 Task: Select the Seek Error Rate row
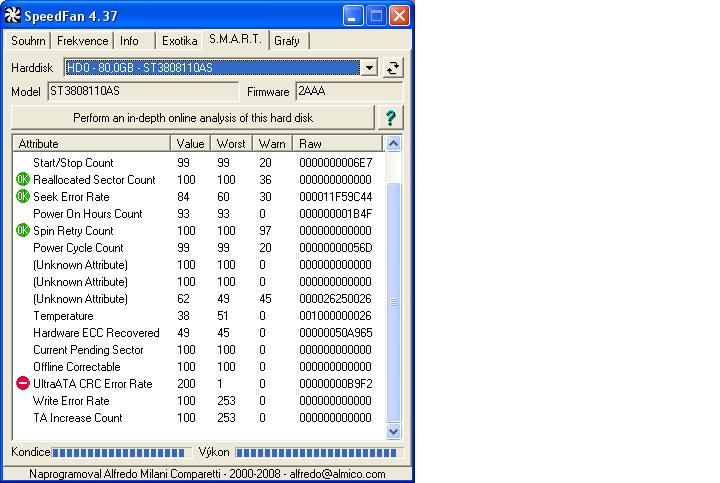coord(199,197)
